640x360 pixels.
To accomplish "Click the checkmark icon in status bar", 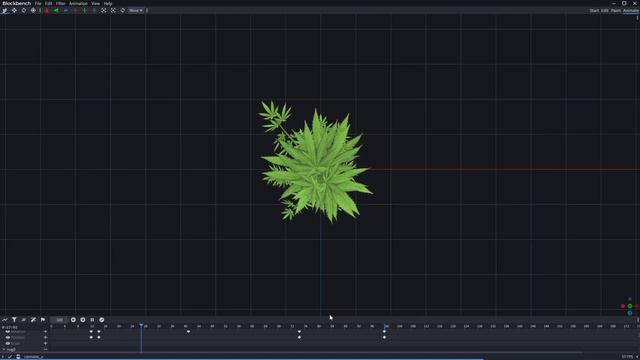I will [x=10, y=357].
